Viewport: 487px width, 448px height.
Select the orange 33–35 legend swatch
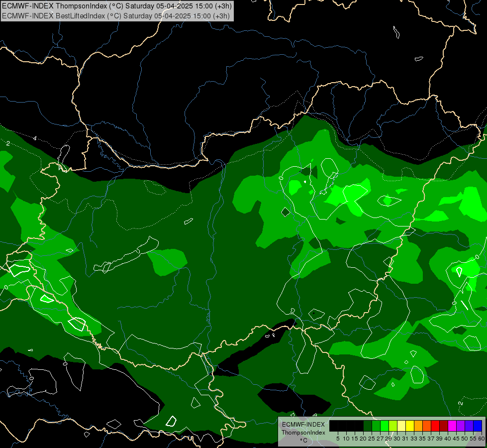pyautogui.click(x=418, y=426)
